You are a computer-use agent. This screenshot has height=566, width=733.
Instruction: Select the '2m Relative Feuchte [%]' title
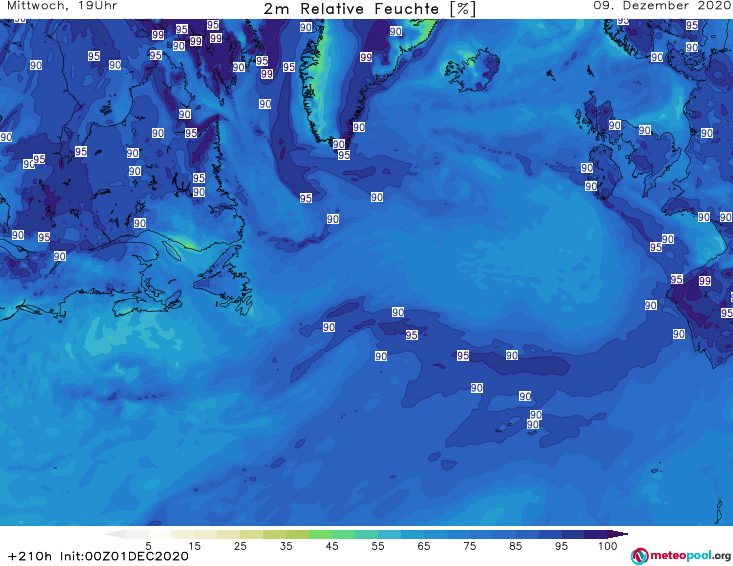tap(370, 9)
